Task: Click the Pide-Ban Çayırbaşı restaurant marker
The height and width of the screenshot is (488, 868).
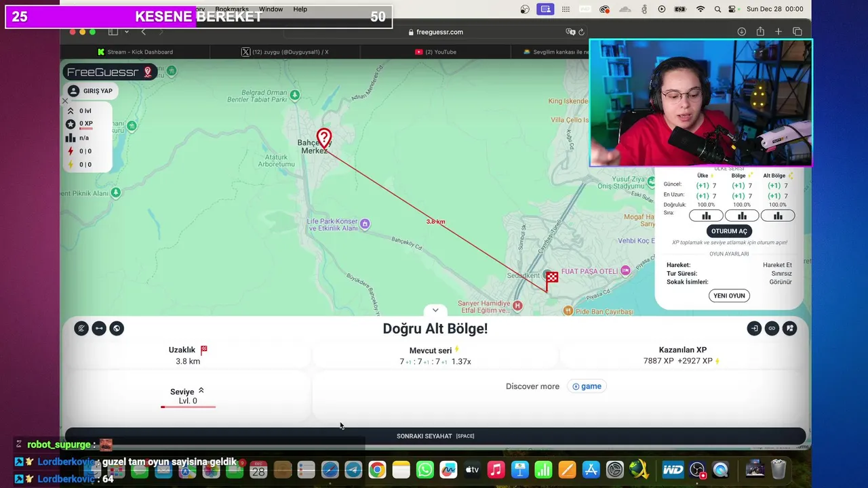Action: tap(568, 310)
